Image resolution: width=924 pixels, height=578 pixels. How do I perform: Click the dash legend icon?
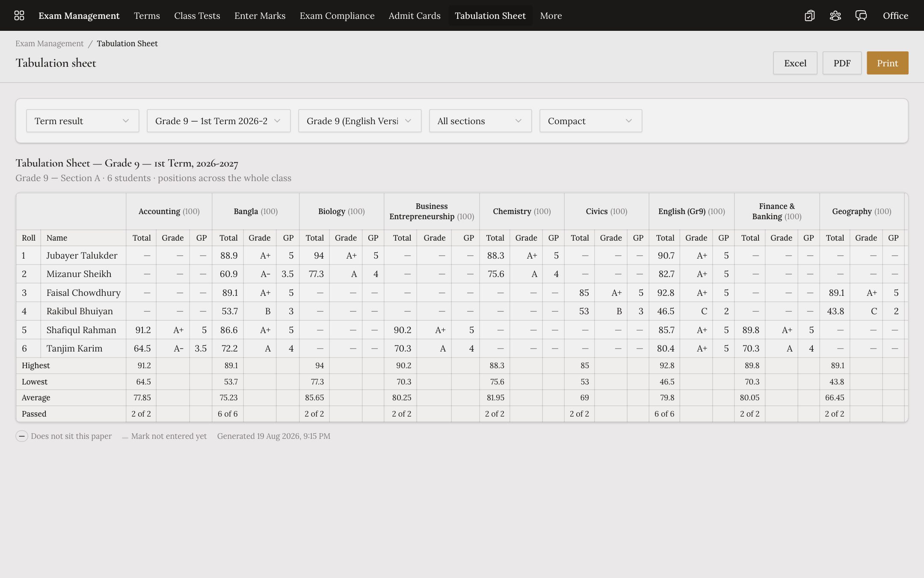point(22,436)
